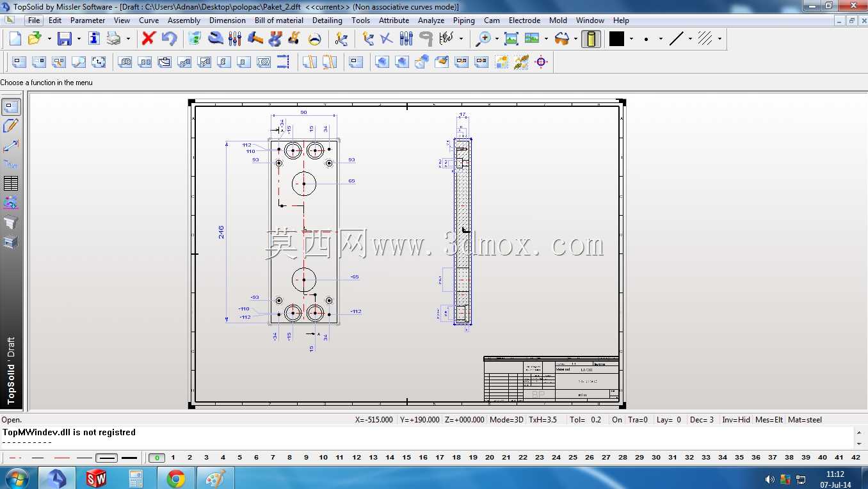Open the hatching pattern dropdown arrow
The image size is (868, 489).
[719, 39]
